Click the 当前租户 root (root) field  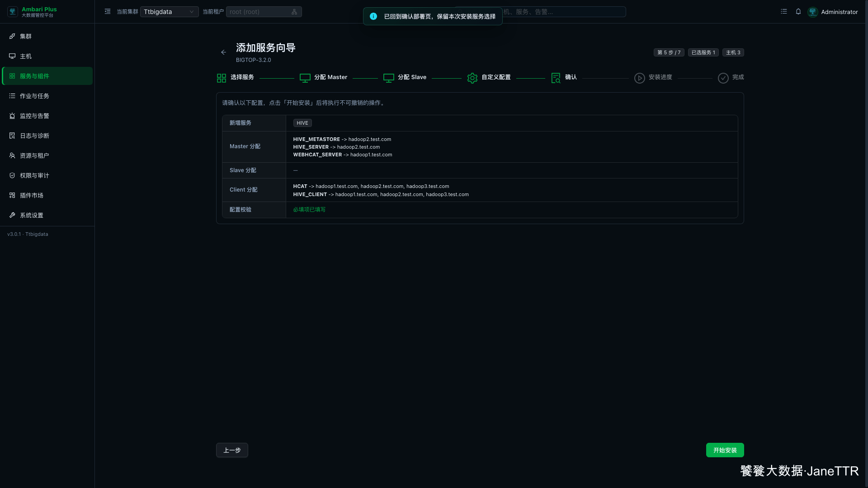tap(264, 12)
